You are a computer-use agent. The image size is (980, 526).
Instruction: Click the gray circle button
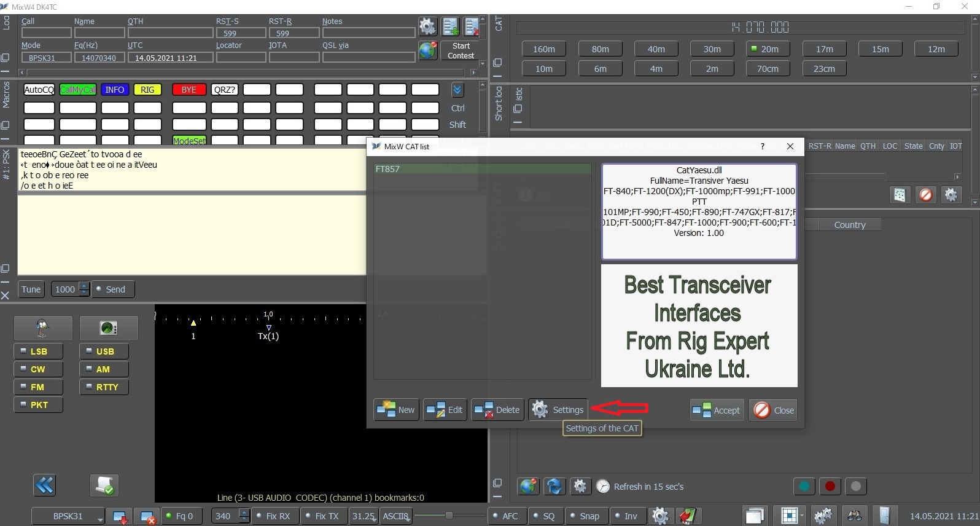click(x=856, y=487)
